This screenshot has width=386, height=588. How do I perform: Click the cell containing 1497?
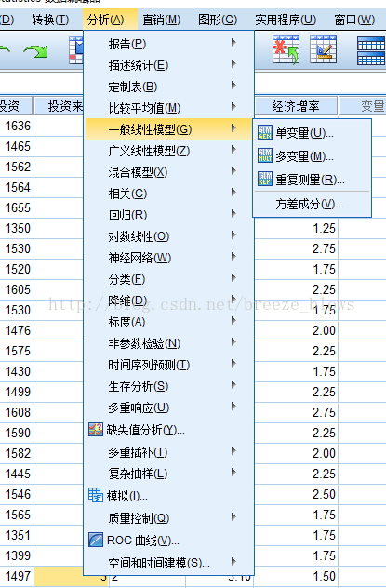16,576
